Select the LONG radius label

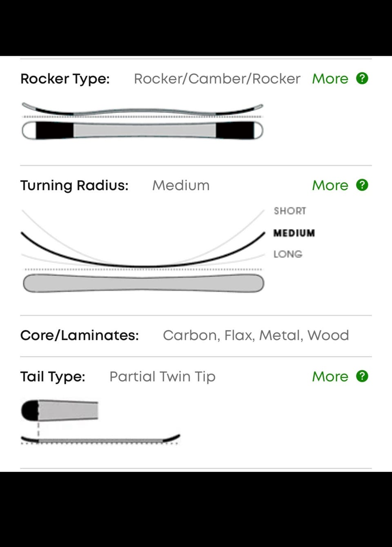[x=288, y=254]
